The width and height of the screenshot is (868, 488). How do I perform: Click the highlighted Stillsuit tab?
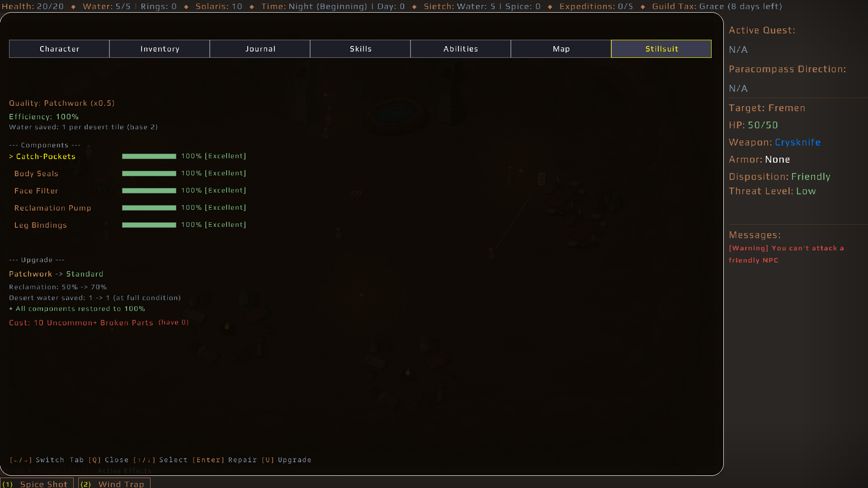(661, 49)
